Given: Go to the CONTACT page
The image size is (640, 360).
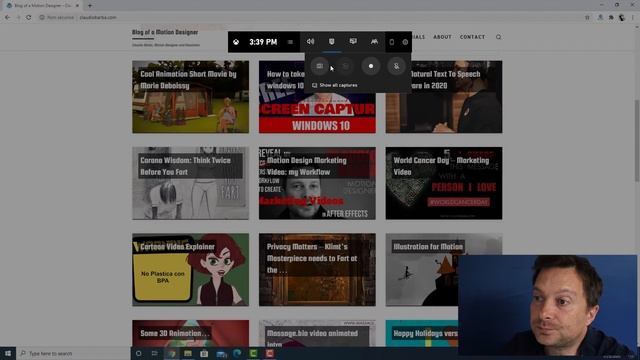Looking at the screenshot, I should 472,37.
